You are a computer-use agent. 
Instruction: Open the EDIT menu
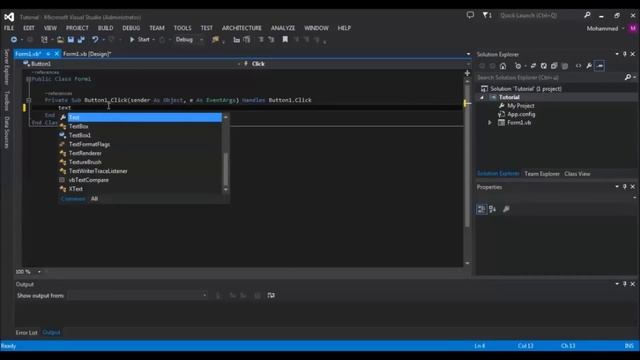click(29, 28)
